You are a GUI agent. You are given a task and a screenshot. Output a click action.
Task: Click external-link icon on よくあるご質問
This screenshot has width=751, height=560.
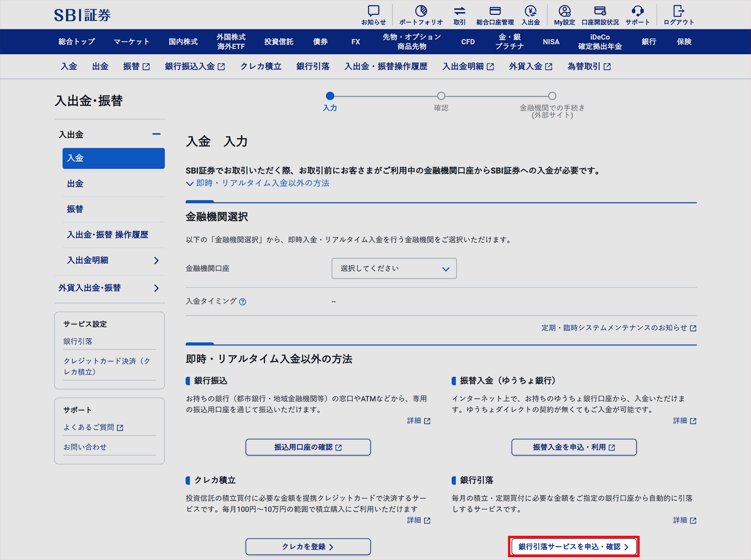pos(120,428)
